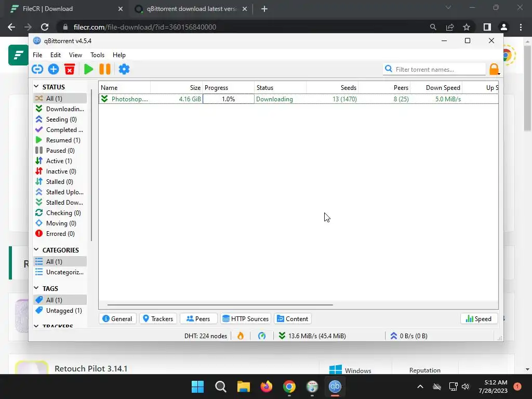This screenshot has height=399, width=532.
Task: Toggle alternative speed limits gauge icon
Action: (x=262, y=336)
